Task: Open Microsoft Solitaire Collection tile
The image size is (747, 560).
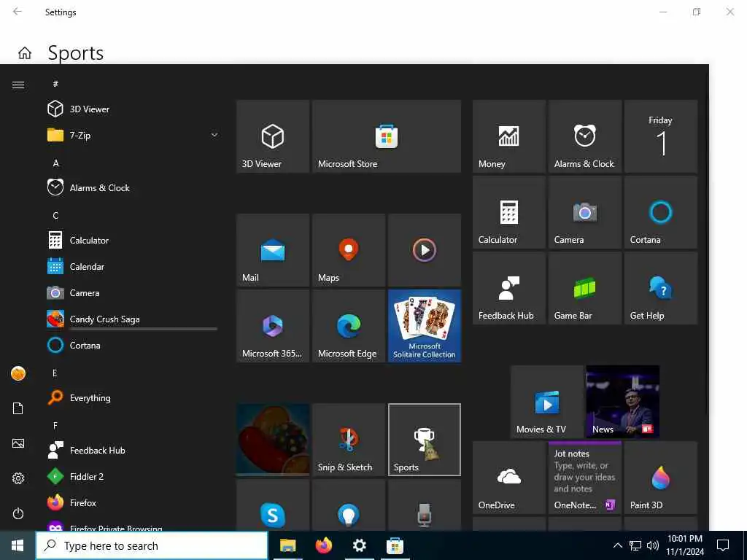Action: [425, 326]
